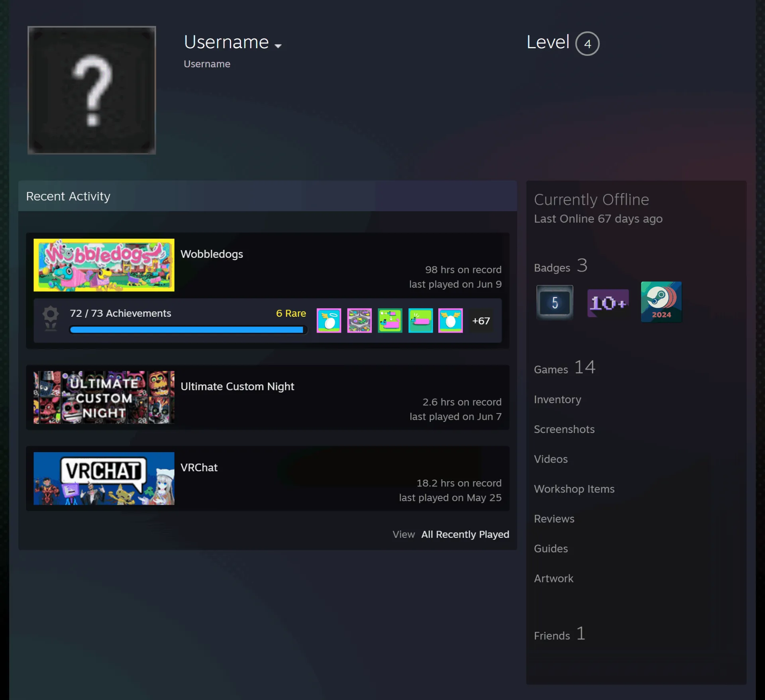
Task: Open the Screenshots link
Action: (x=564, y=429)
